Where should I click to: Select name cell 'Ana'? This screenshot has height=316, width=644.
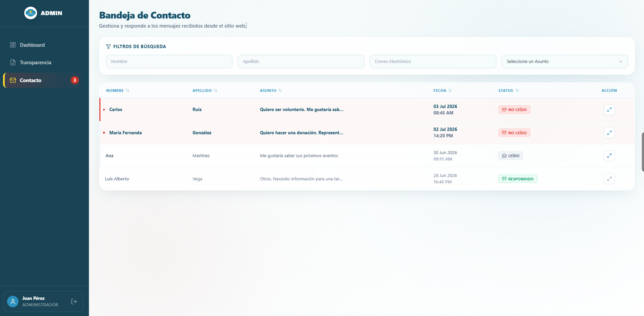pyautogui.click(x=109, y=156)
